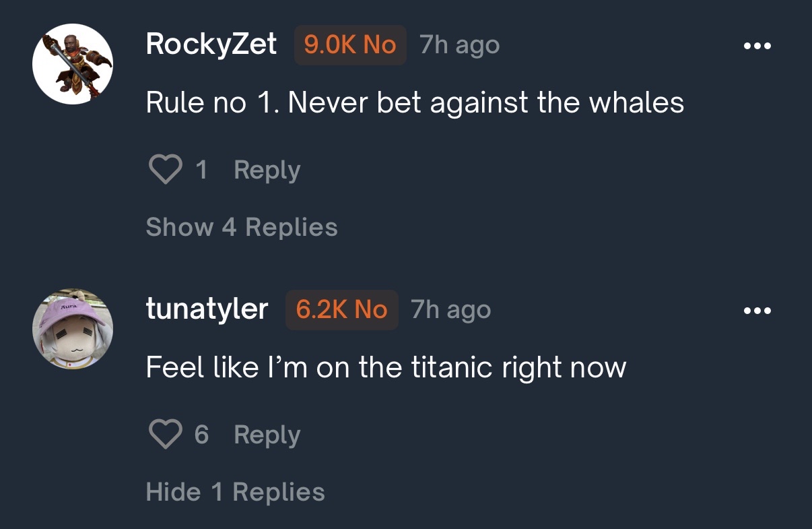This screenshot has width=812, height=529.
Task: Like tunatyler's Titanic comment with the heart
Action: pyautogui.click(x=165, y=435)
